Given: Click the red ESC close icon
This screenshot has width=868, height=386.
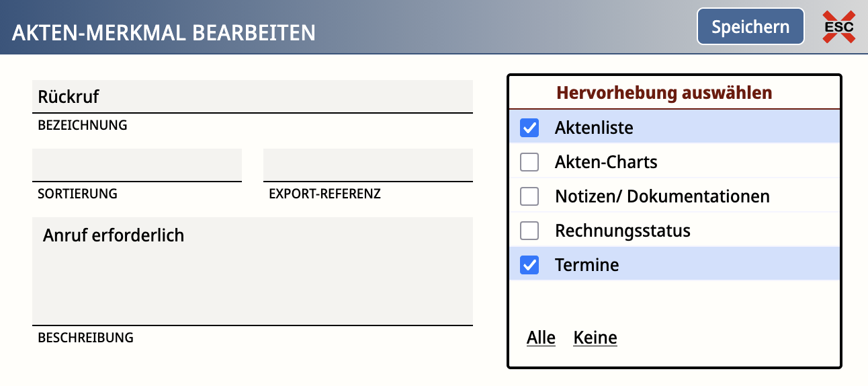Looking at the screenshot, I should [839, 27].
